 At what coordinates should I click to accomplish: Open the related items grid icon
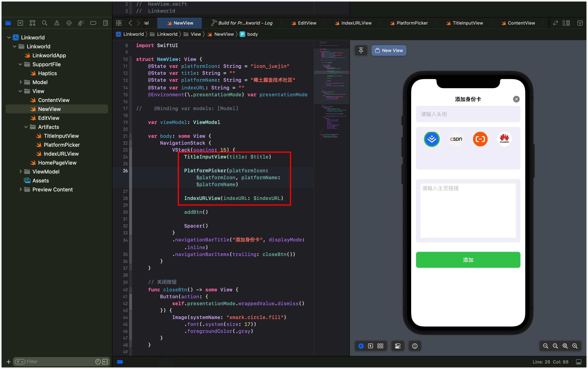(x=119, y=23)
